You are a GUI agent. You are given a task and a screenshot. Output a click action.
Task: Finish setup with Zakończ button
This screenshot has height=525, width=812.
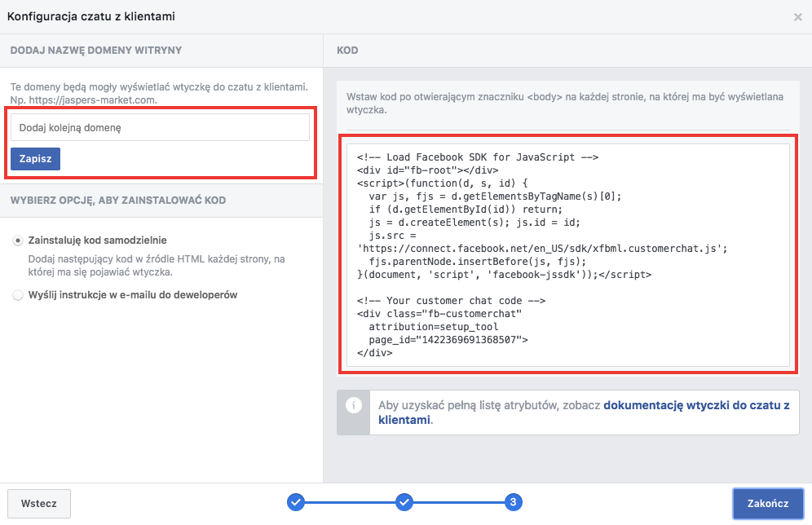coord(768,503)
